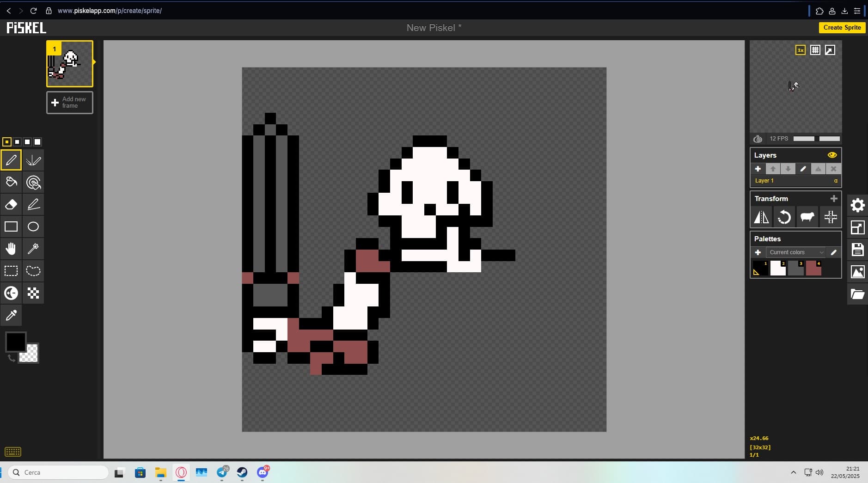Viewport: 868px width, 483px height.
Task: Open the Current colors palette dropdown
Action: (x=795, y=252)
